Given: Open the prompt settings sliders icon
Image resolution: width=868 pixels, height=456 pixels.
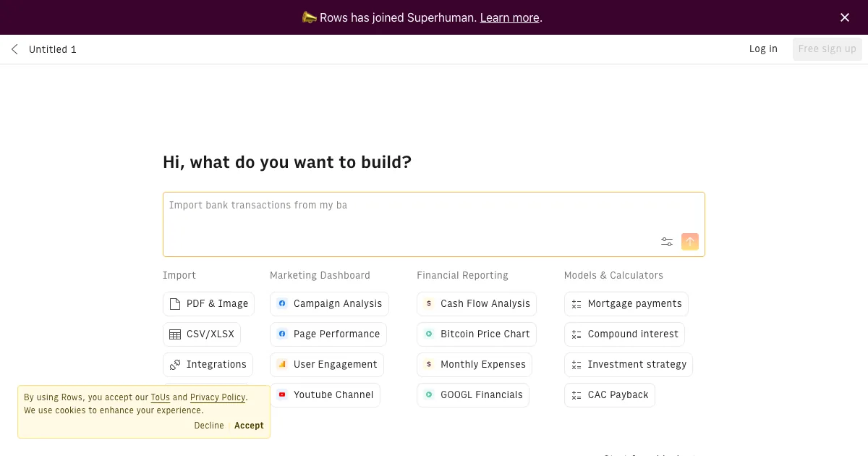Looking at the screenshot, I should pos(667,242).
